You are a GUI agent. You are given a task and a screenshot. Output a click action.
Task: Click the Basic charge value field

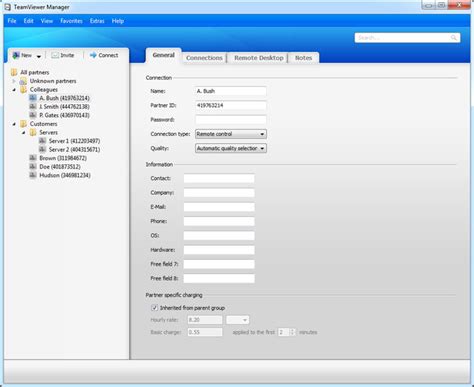coord(205,332)
